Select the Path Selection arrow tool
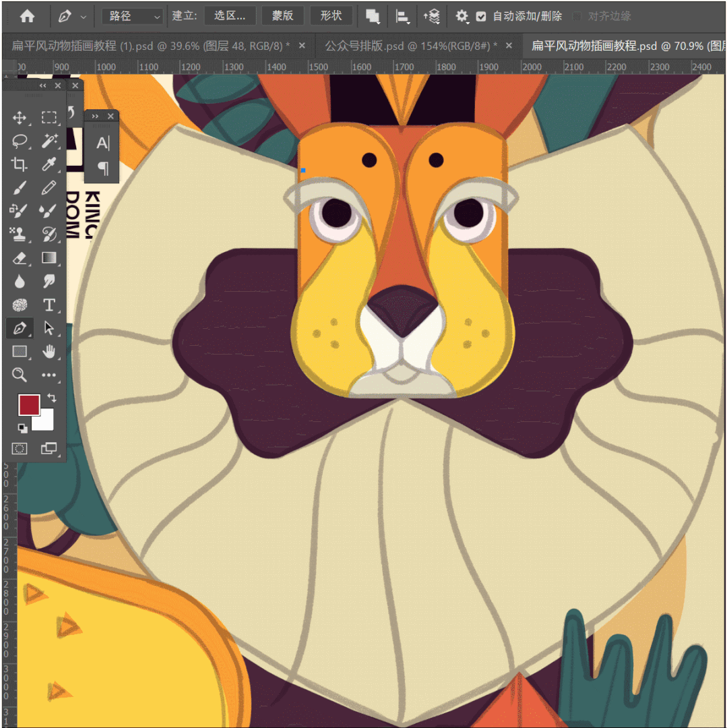727x728 pixels. click(49, 328)
